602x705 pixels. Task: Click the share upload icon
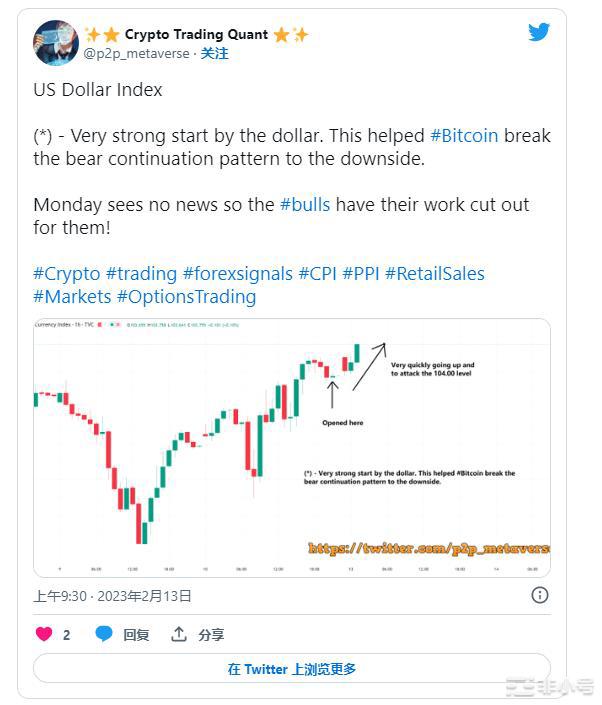coord(179,634)
